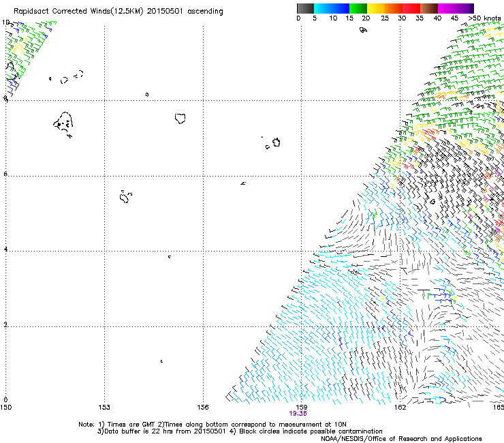
Task: Click the latitude 6 axis label
Action: pos(5,174)
